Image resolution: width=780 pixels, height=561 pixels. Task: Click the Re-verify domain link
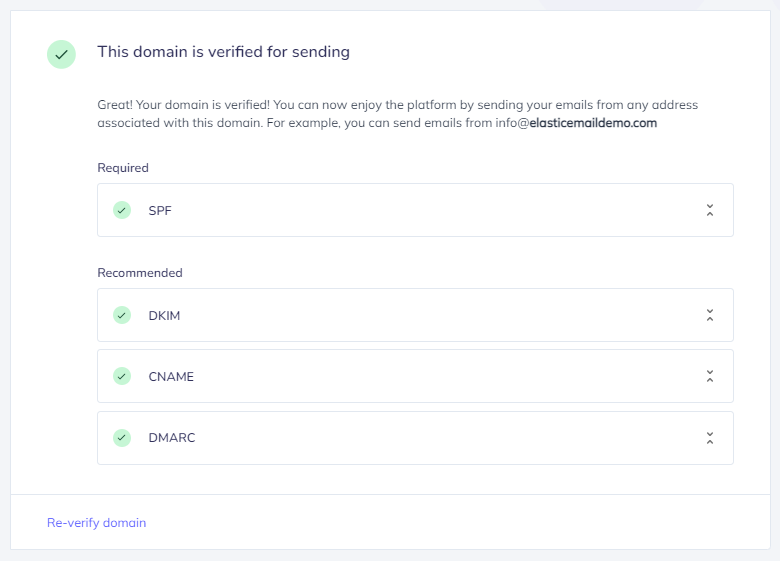coord(97,523)
